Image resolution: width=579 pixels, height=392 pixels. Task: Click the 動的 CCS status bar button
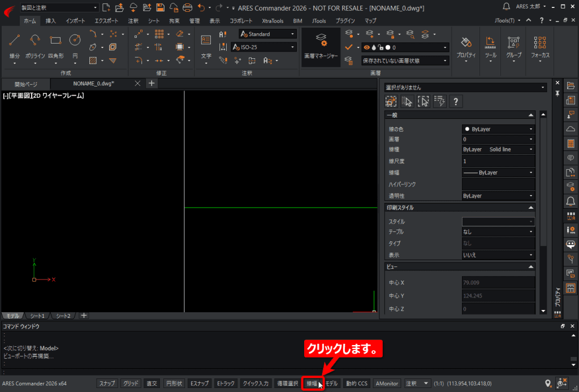357,384
